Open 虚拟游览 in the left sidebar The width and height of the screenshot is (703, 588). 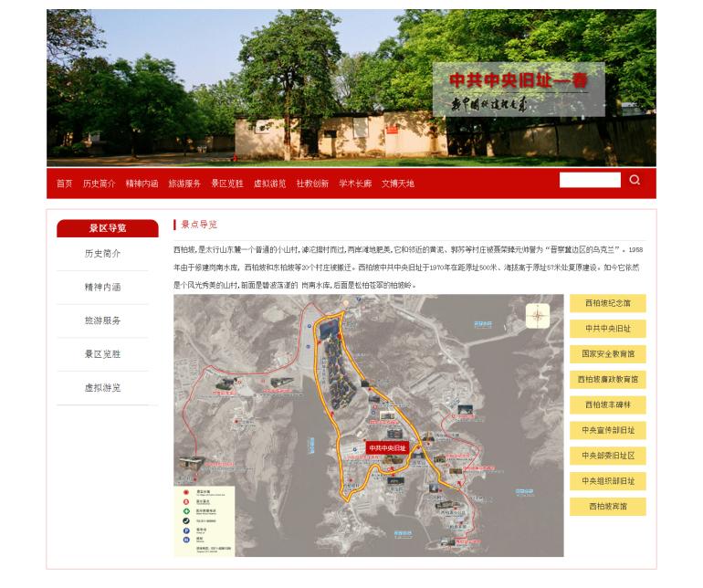102,388
